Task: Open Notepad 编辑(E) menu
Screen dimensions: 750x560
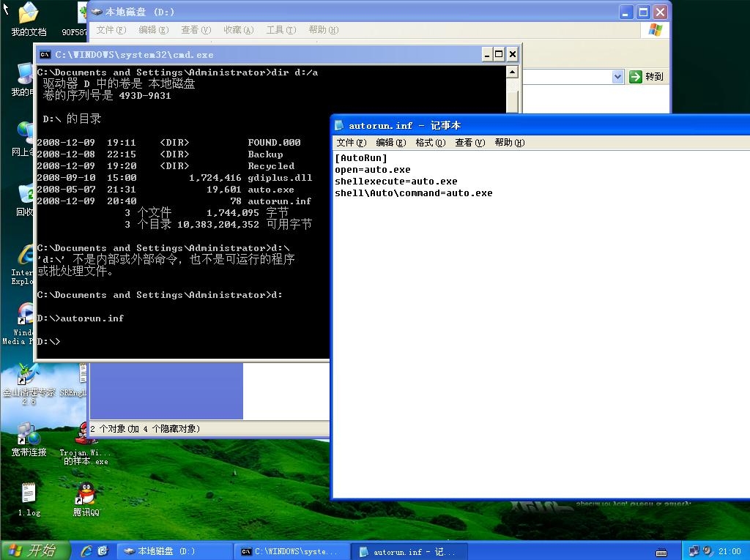Action: (391, 143)
